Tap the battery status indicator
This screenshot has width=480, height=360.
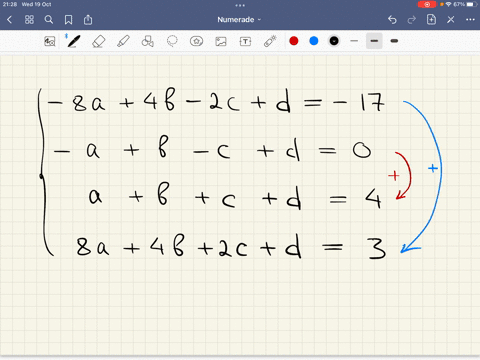pos(472,4)
